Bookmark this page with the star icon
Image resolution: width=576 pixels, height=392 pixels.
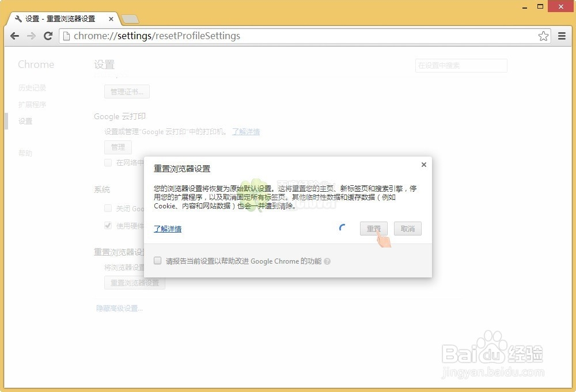tap(543, 36)
